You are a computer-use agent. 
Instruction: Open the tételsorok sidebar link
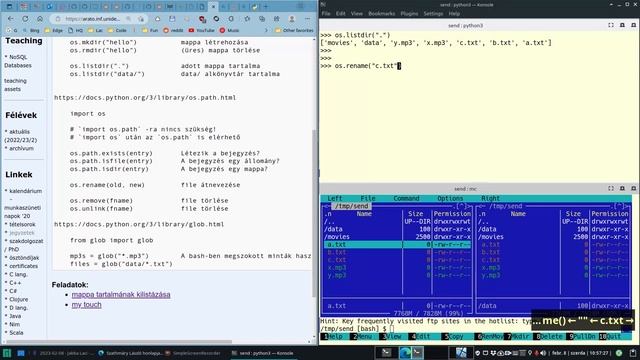(22, 224)
